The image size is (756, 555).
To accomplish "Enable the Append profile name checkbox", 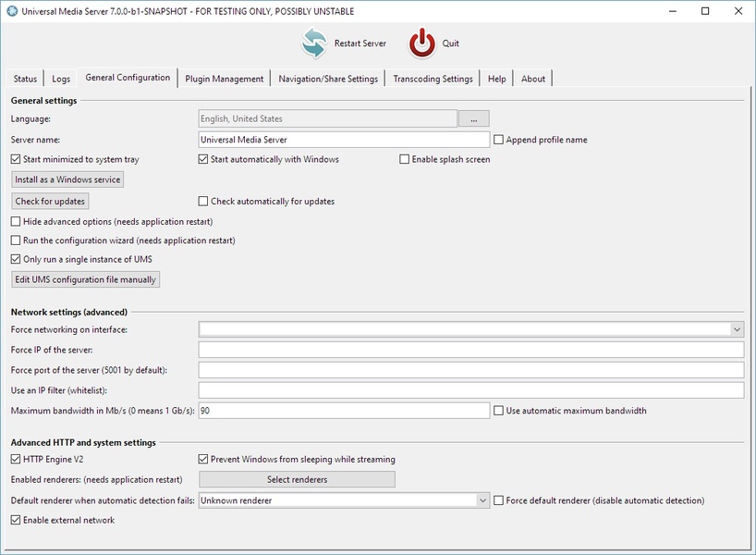I will tap(499, 140).
